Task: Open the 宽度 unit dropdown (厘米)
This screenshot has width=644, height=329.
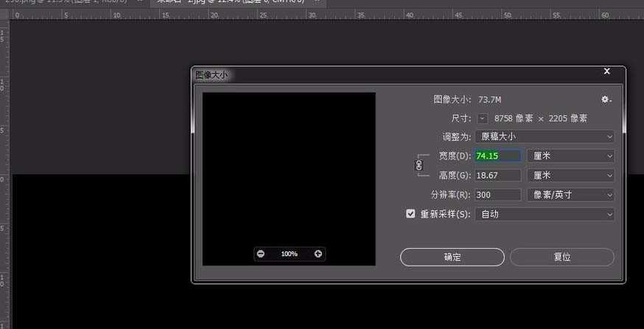Action: point(570,156)
